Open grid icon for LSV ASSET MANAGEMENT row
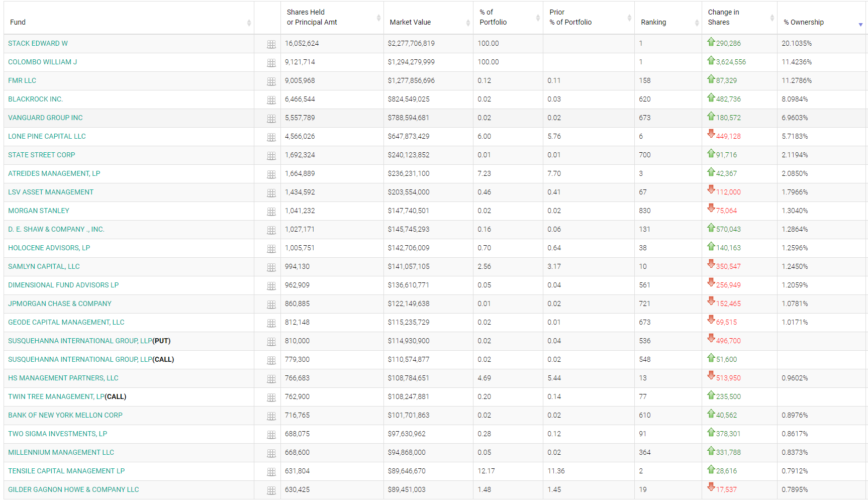This screenshot has height=503, width=868. pos(271,193)
